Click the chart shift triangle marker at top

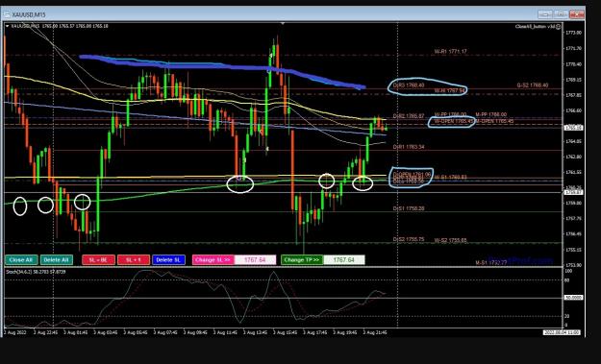point(283,23)
